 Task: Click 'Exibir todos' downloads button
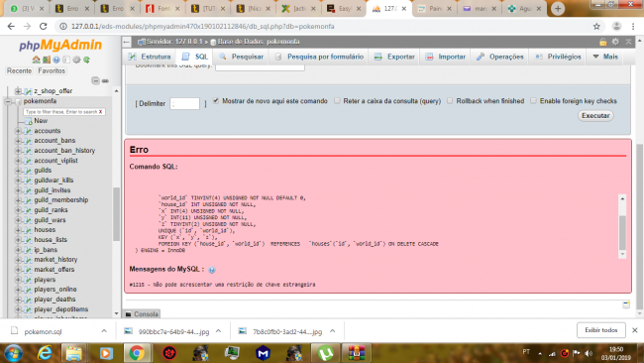click(600, 330)
